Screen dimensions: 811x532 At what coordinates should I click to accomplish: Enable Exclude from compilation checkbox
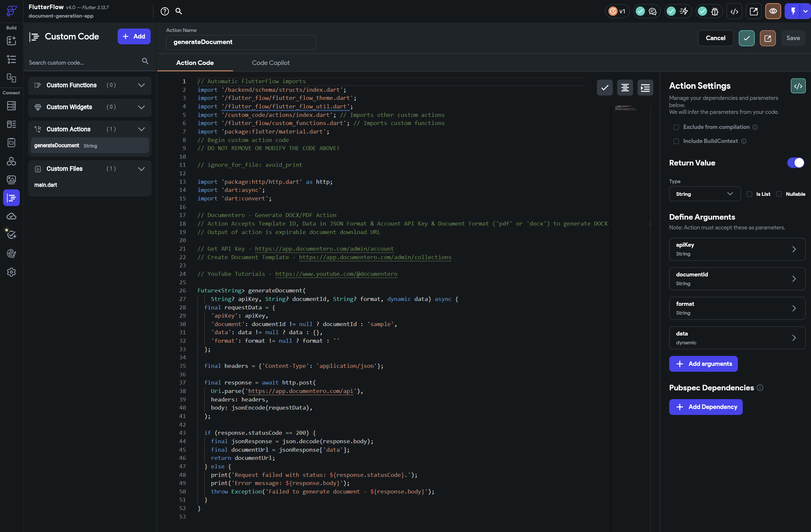click(676, 127)
